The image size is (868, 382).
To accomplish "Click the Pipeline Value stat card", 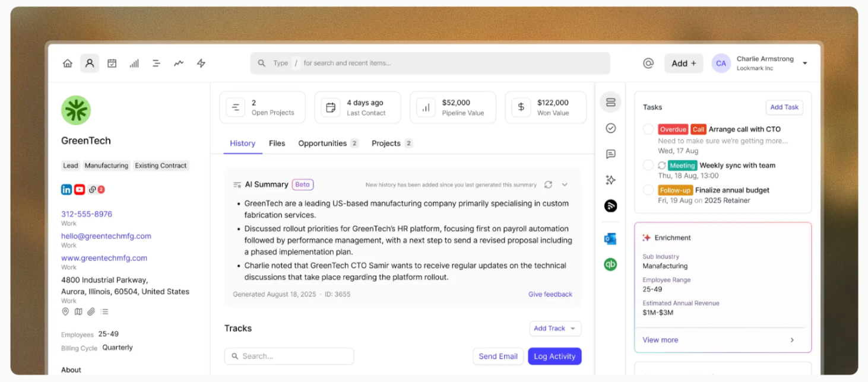I will tap(453, 107).
